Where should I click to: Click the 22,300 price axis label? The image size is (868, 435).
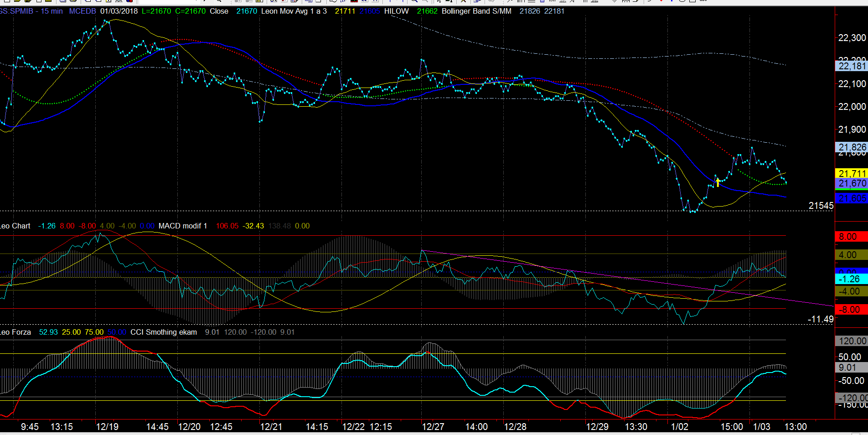pyautogui.click(x=852, y=38)
